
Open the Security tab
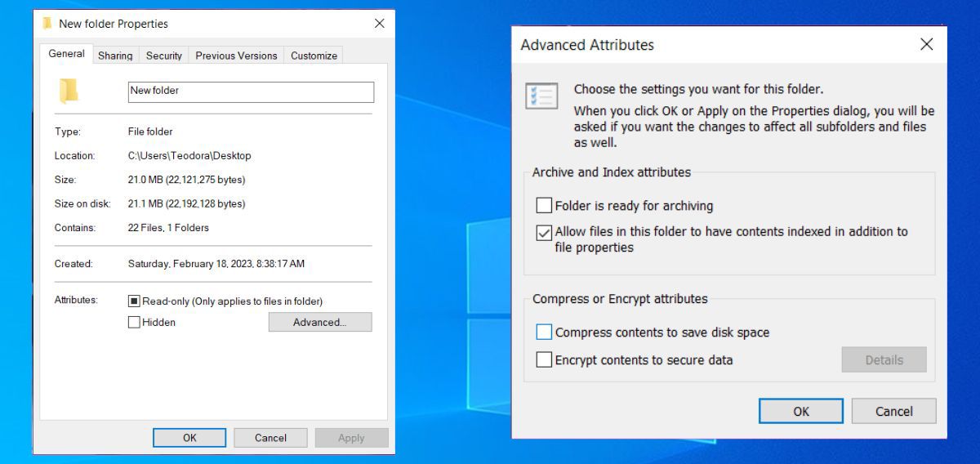tap(164, 56)
